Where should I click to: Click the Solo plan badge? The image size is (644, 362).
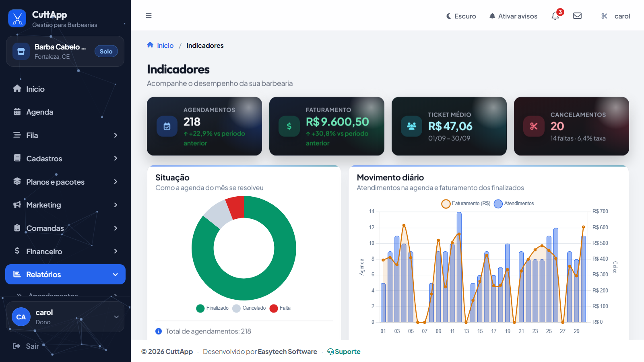pyautogui.click(x=106, y=51)
